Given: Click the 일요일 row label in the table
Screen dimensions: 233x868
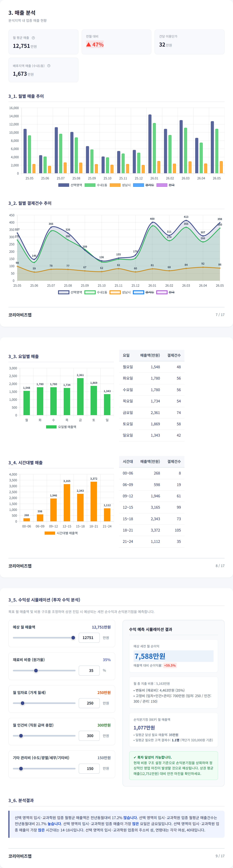Looking at the screenshot, I should click(128, 435).
